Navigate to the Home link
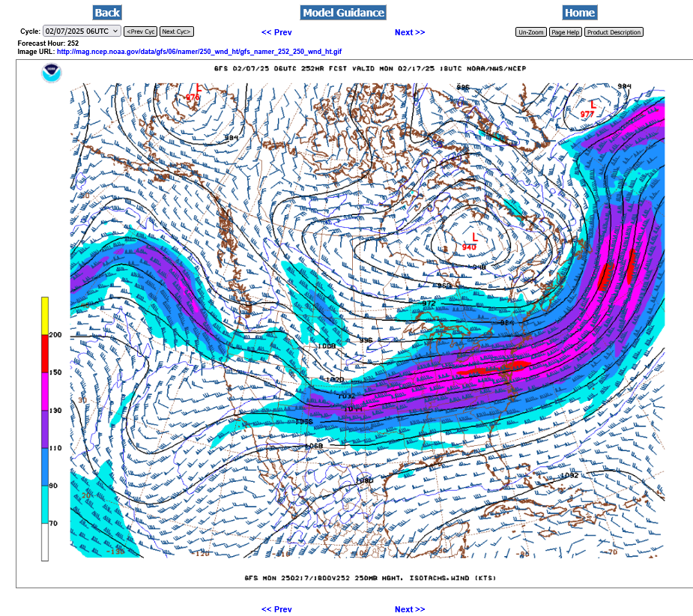The image size is (693, 616). pyautogui.click(x=579, y=13)
